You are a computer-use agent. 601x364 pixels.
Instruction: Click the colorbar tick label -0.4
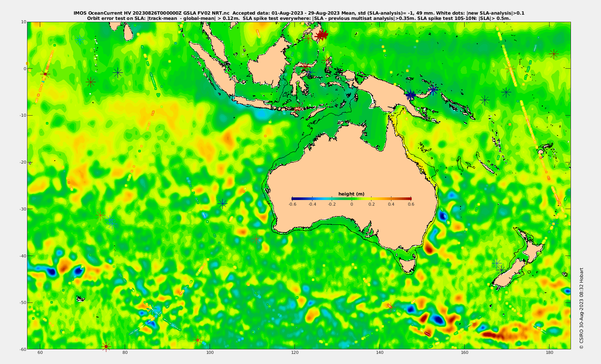(x=312, y=205)
